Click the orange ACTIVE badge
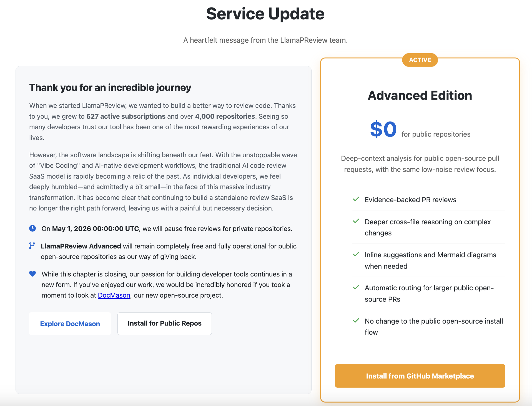The width and height of the screenshot is (532, 406). tap(420, 60)
